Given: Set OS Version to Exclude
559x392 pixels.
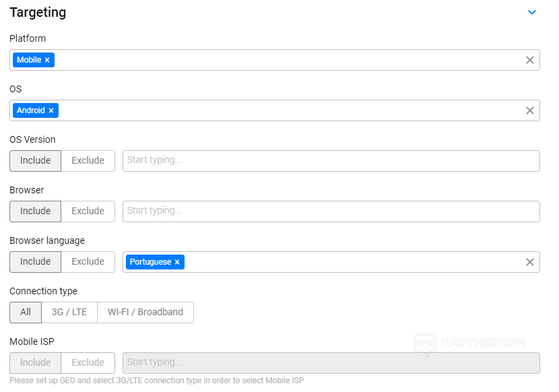Looking at the screenshot, I should tap(88, 160).
